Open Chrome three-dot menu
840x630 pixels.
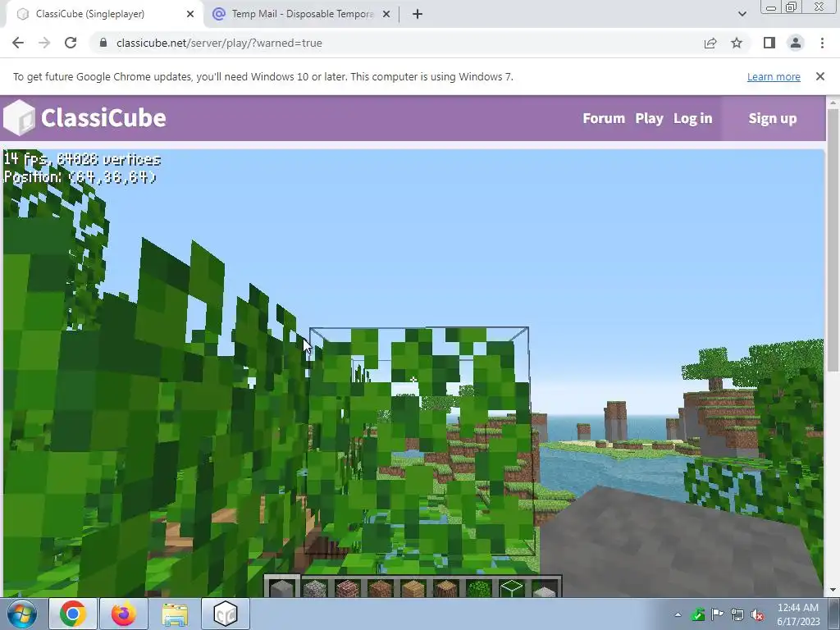822,43
